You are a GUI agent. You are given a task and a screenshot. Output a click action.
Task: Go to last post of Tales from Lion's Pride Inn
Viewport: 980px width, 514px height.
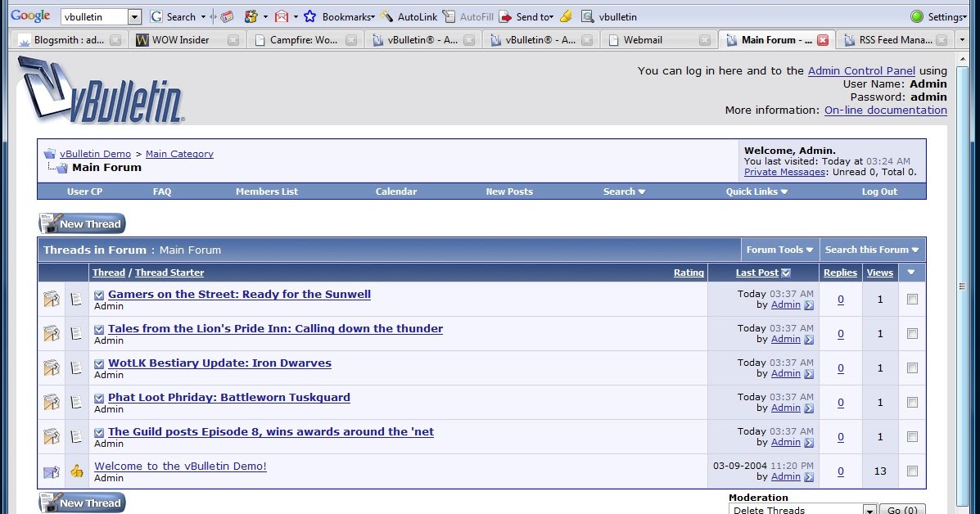pos(809,340)
